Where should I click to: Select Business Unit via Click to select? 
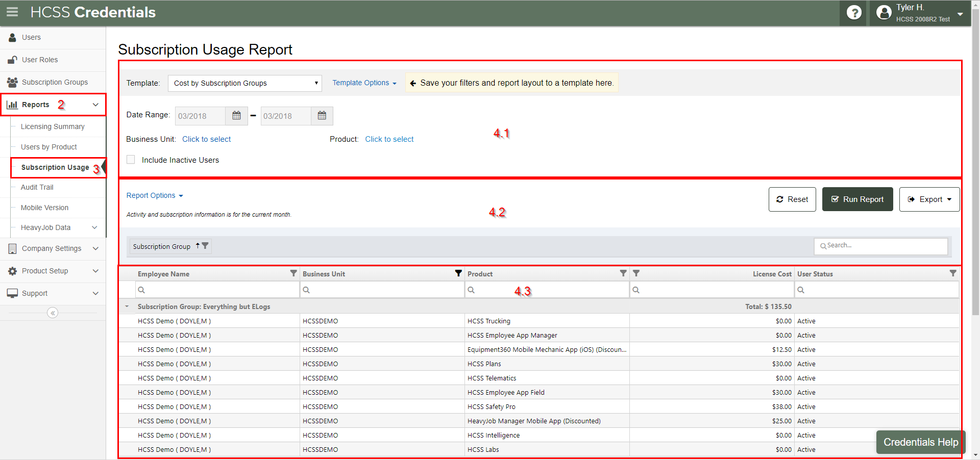tap(206, 139)
